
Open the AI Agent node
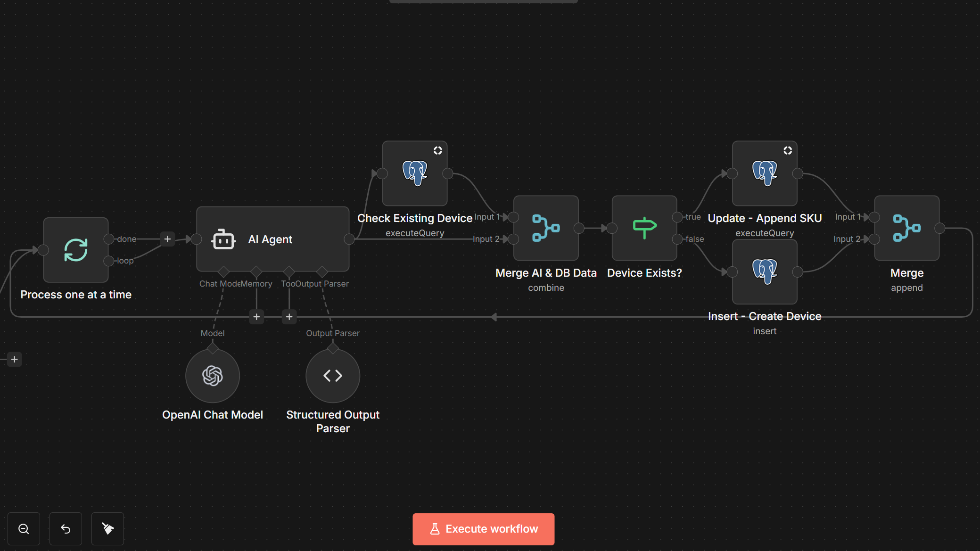272,239
